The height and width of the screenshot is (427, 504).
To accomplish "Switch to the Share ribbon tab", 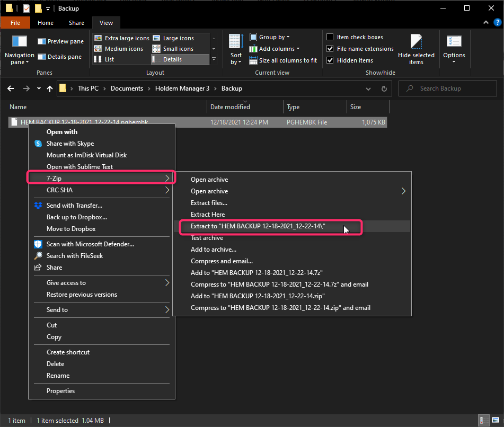I will pos(76,23).
